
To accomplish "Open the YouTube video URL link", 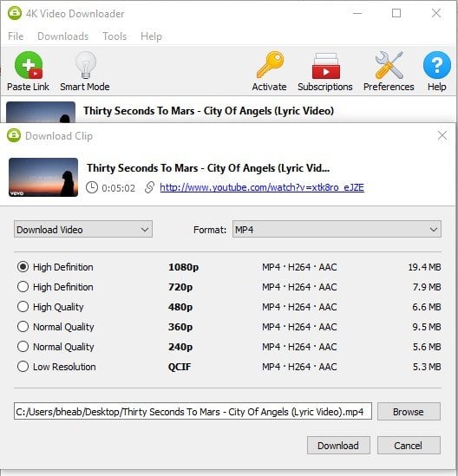I will tap(262, 187).
